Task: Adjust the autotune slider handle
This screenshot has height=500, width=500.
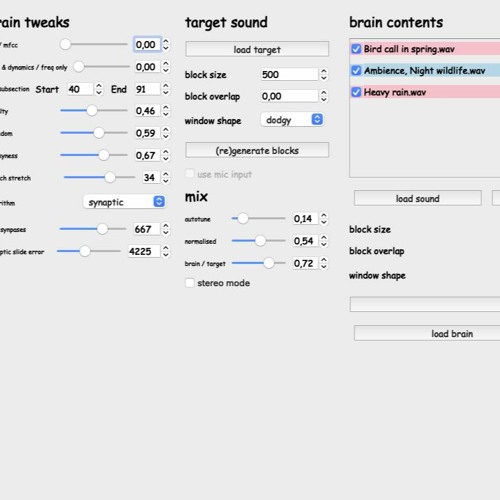Action: 243,219
